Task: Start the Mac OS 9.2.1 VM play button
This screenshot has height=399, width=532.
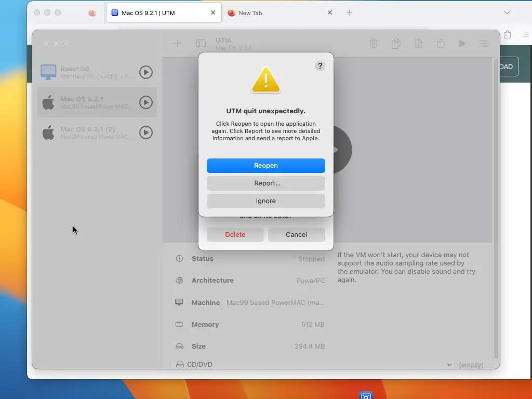Action: tap(146, 102)
